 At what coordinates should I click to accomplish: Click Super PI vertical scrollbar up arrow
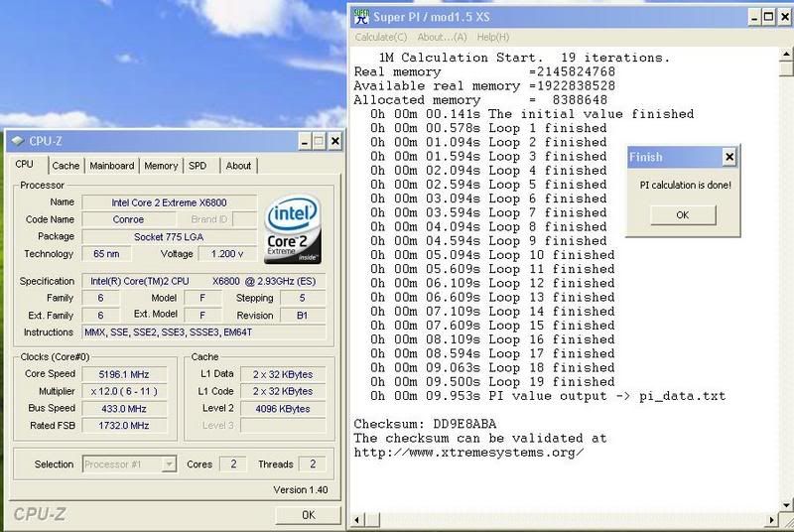[786, 54]
